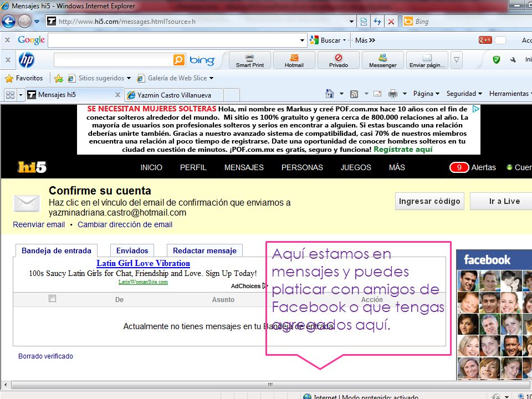The width and height of the screenshot is (532, 399).
Task: Open PERFIL in hi5 navigation
Action: click(x=193, y=167)
